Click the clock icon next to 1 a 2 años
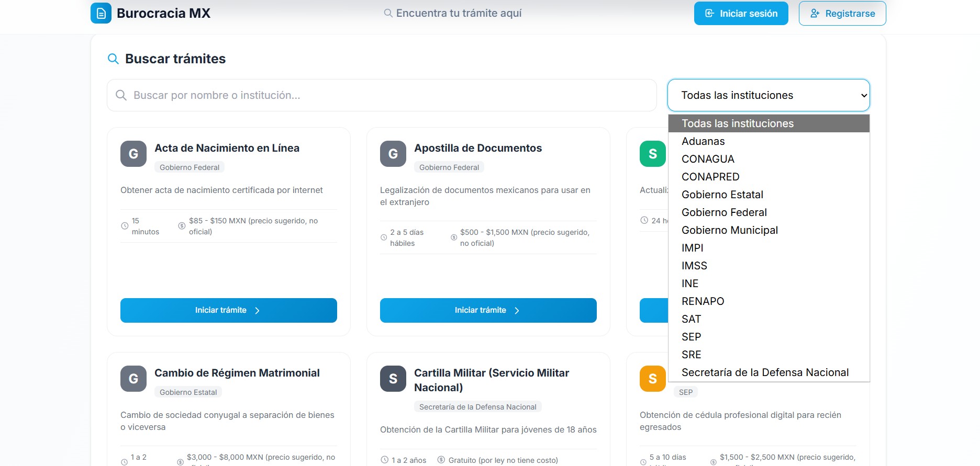980x466 pixels. coord(385,460)
